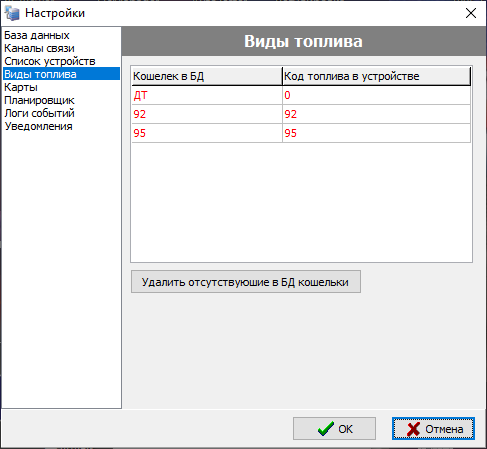The width and height of the screenshot is (487, 449).
Task: Sort by Кошелек в БД column header
Action: 207,76
